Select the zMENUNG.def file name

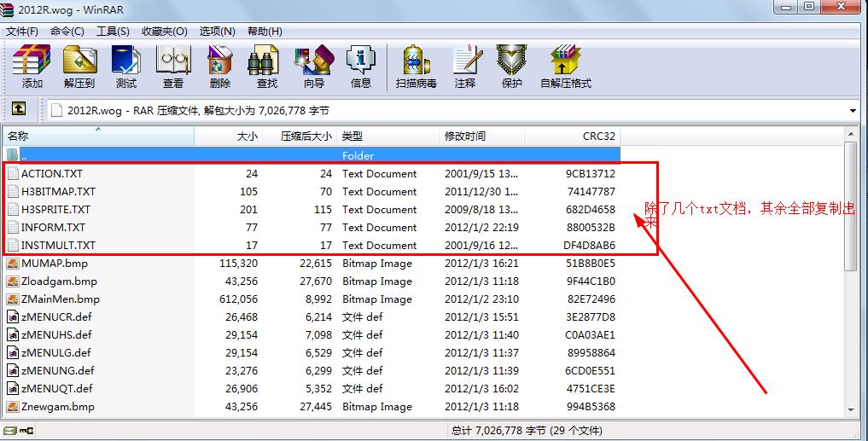[x=57, y=371]
